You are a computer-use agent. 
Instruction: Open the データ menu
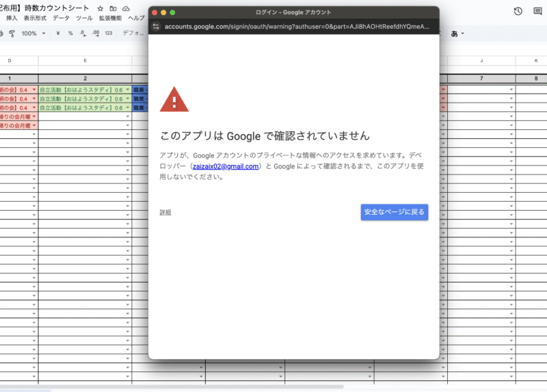[61, 18]
